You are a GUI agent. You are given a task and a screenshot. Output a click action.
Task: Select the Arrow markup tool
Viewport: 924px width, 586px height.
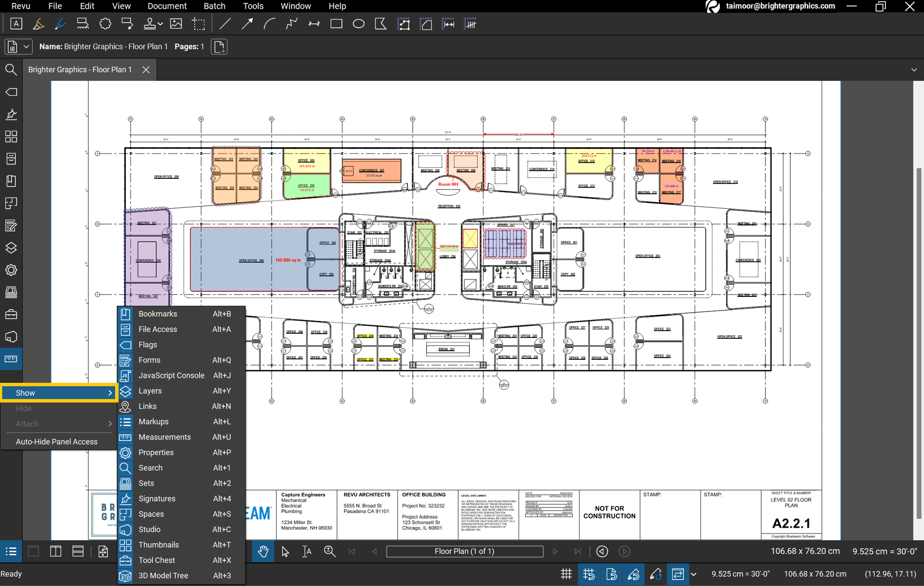(x=247, y=23)
